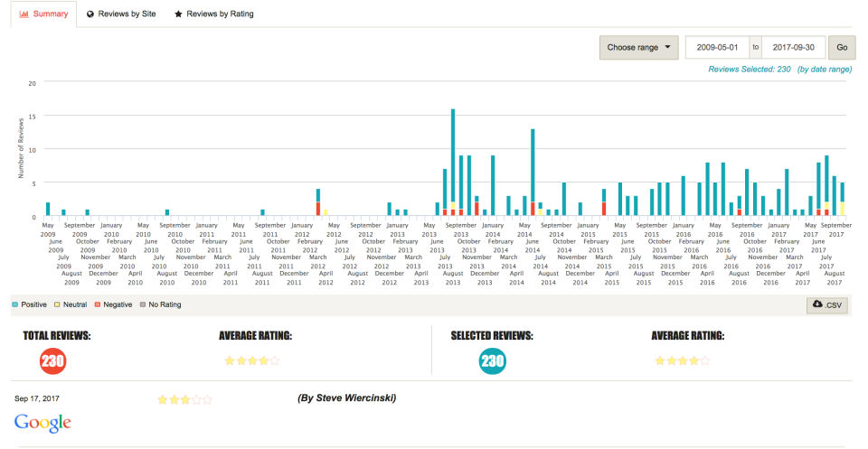Toggle the Neutral legend series

pyautogui.click(x=71, y=304)
